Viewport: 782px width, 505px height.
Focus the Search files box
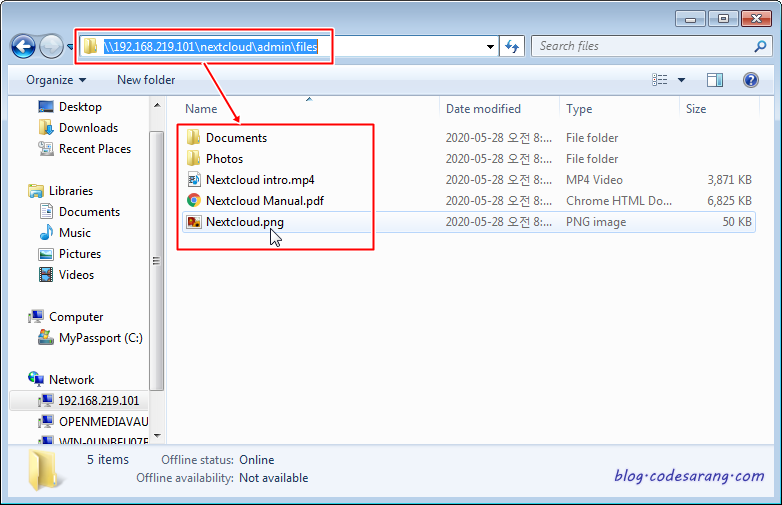[x=651, y=46]
